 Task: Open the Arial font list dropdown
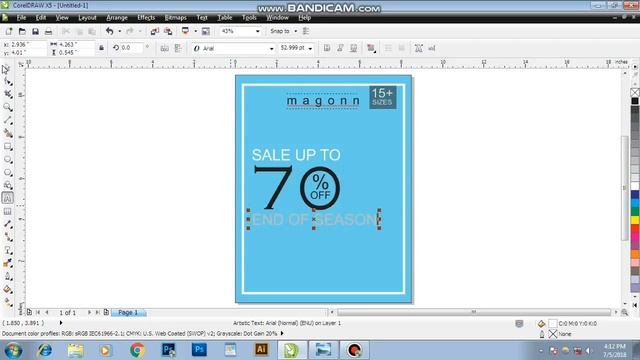(x=271, y=49)
